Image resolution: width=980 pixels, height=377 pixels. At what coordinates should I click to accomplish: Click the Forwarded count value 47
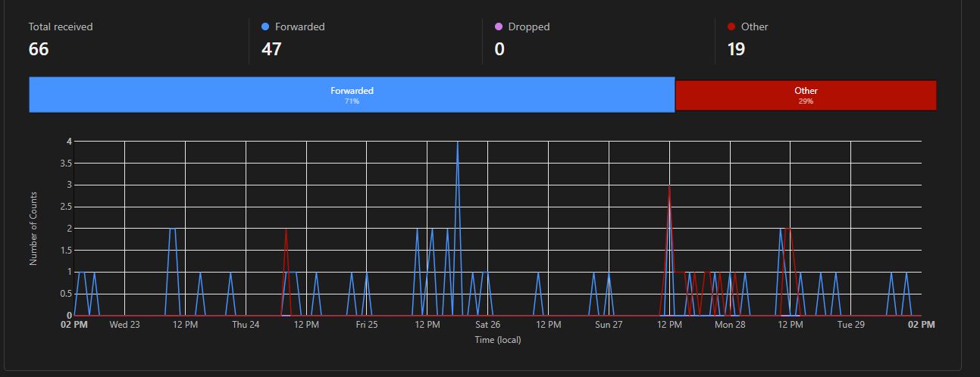point(272,49)
